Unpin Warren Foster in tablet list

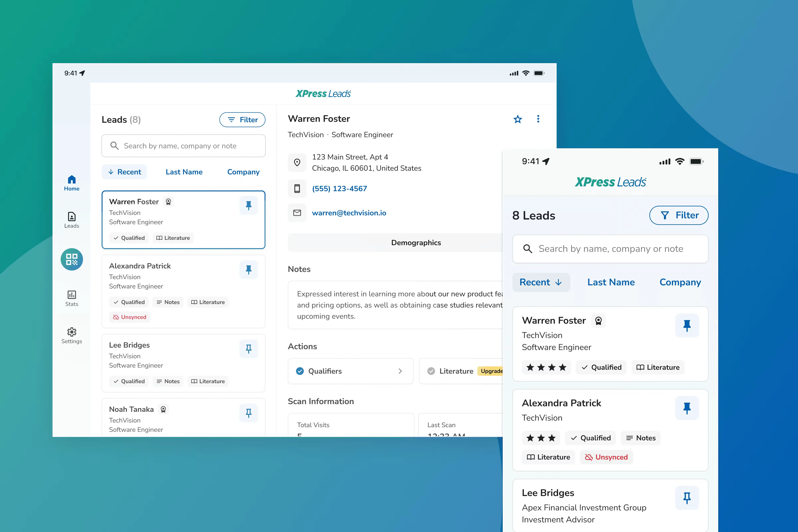(x=248, y=205)
